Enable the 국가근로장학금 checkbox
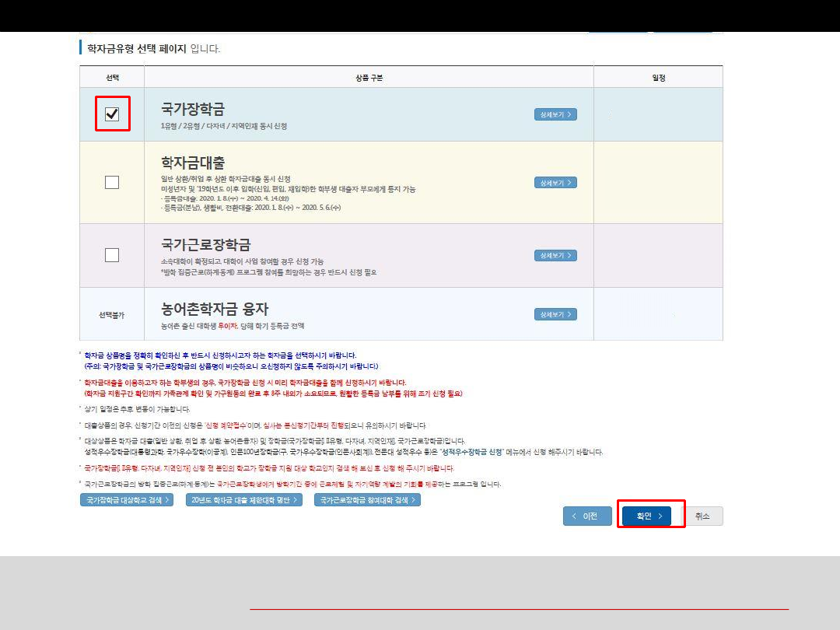The image size is (840, 630). coord(112,255)
